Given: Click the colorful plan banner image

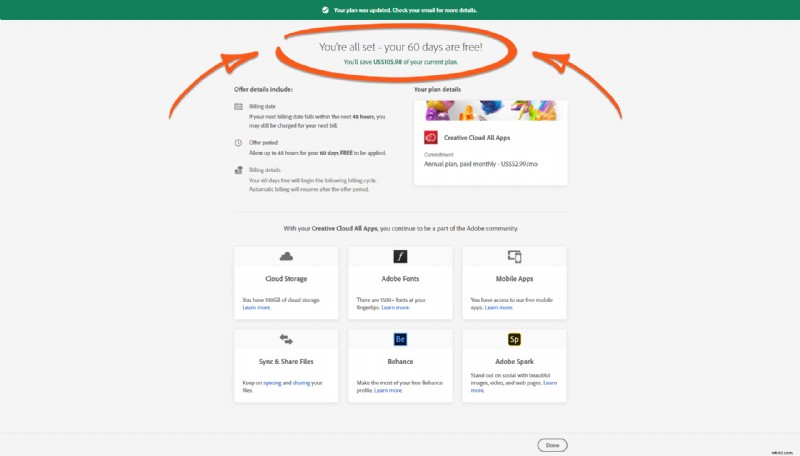Looking at the screenshot, I should point(491,111).
